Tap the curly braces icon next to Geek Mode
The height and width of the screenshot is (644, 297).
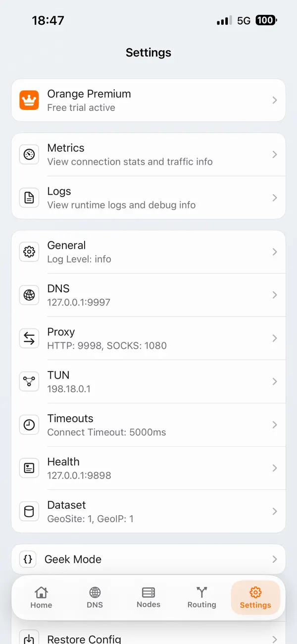click(x=27, y=559)
